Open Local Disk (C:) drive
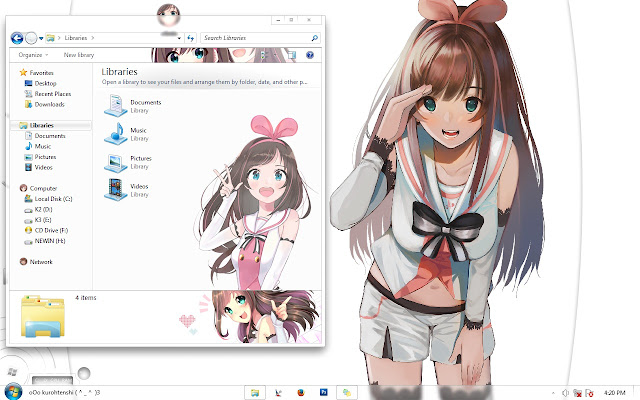The image size is (640, 400). coord(53,199)
